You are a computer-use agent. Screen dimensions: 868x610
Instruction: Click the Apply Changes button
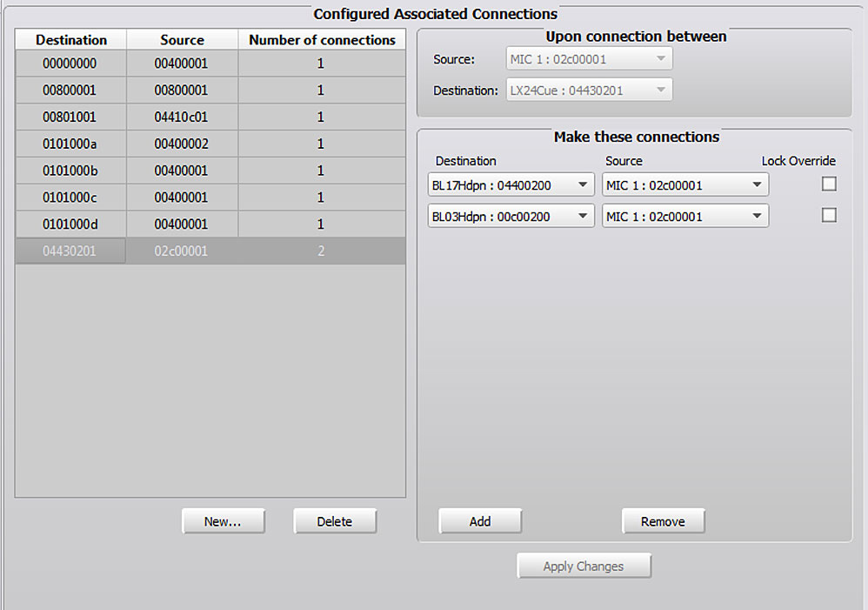(x=583, y=566)
